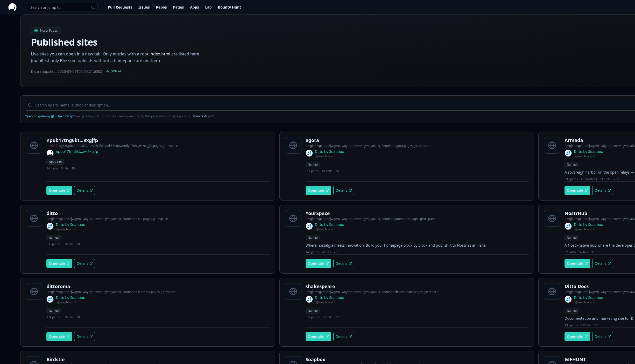This screenshot has width=635, height=364.
Task: Open Issues in top navigation
Action: pos(144,7)
